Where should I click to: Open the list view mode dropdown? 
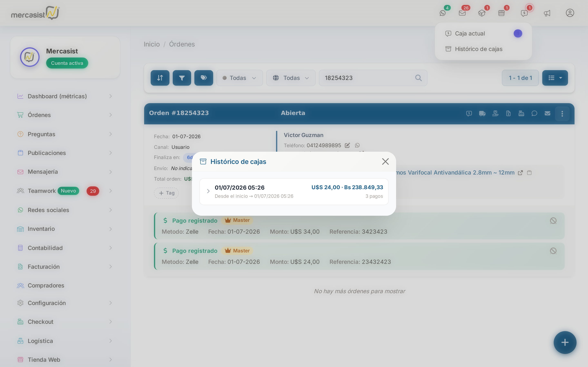click(555, 78)
